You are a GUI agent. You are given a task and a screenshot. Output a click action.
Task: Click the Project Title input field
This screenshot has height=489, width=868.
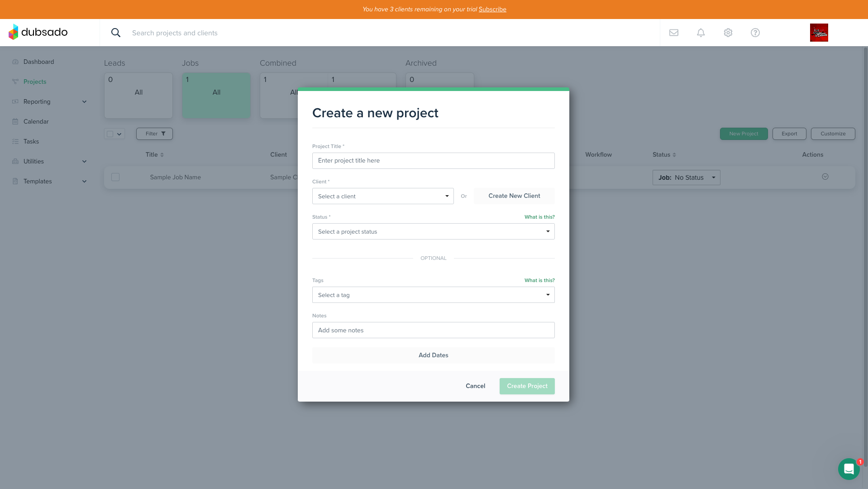[433, 160]
